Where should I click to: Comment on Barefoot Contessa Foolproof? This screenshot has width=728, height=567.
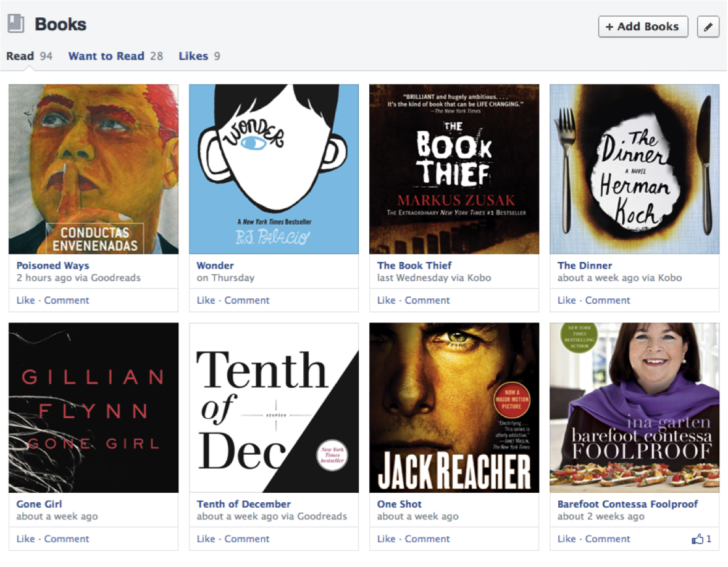click(x=608, y=539)
